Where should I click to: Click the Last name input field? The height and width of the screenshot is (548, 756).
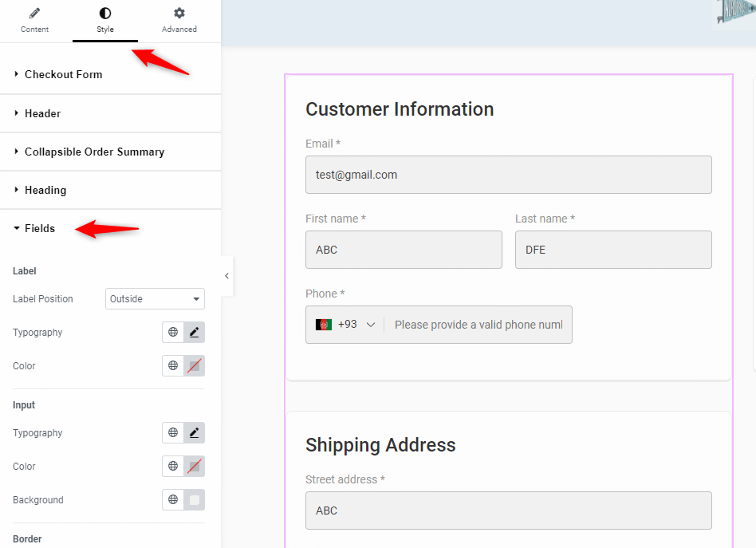coord(613,250)
